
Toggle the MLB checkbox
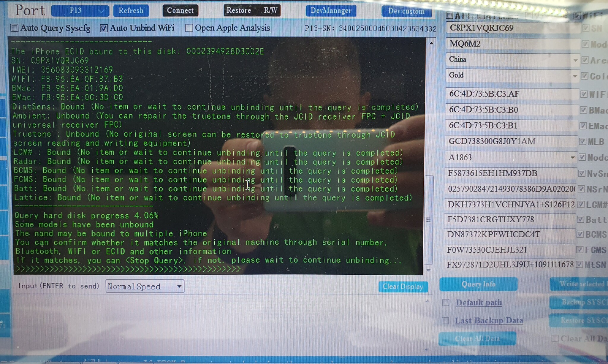pos(583,142)
